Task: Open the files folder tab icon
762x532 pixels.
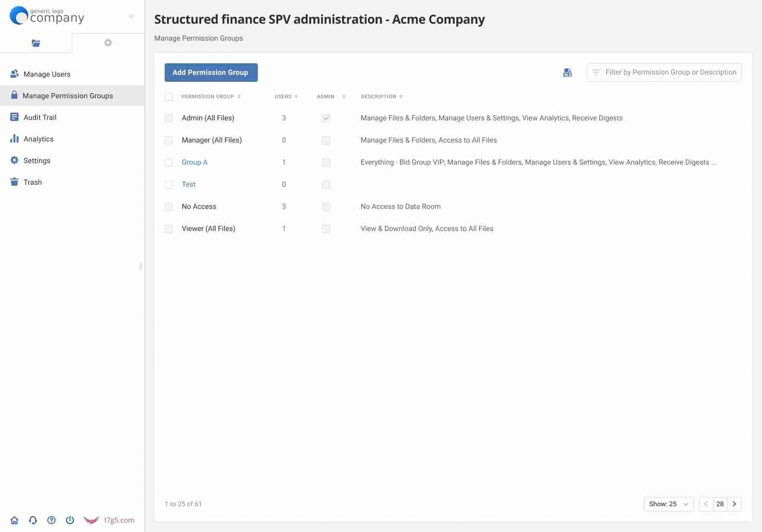Action: point(36,43)
